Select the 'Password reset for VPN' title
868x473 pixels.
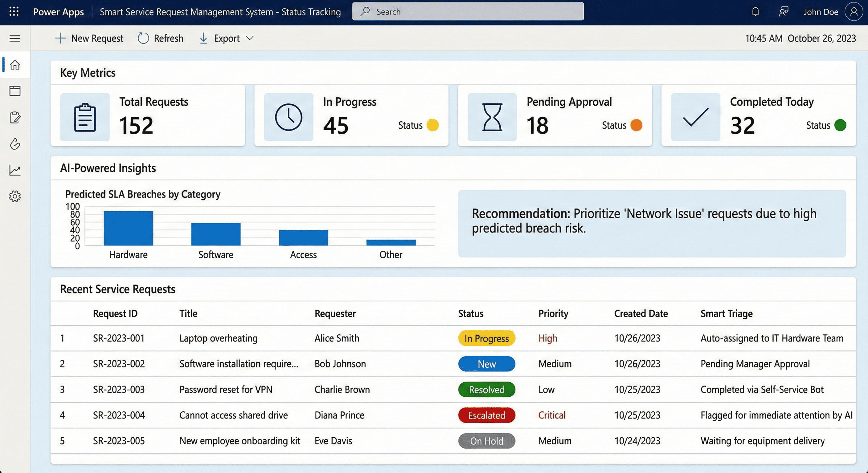226,390
